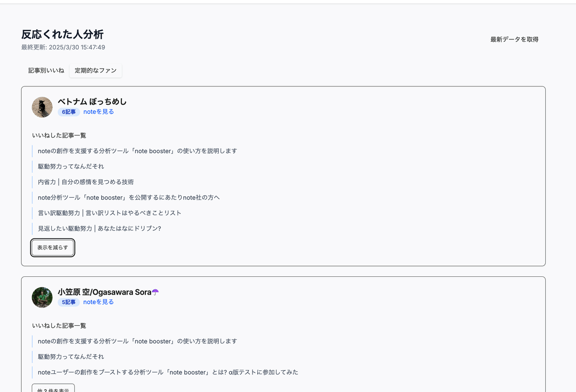Click the 6記事 count badge
Viewport: 576px width, 392px height.
click(x=68, y=111)
